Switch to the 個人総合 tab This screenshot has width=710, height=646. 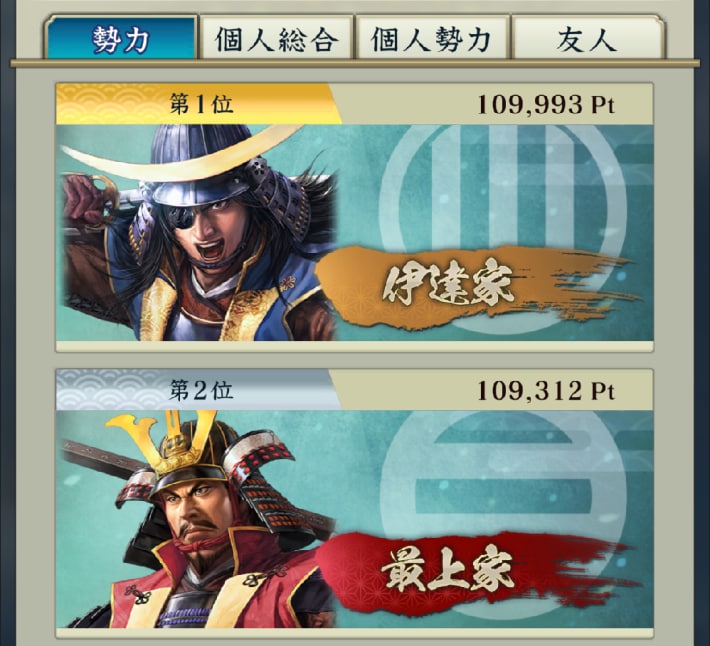pyautogui.click(x=277, y=38)
